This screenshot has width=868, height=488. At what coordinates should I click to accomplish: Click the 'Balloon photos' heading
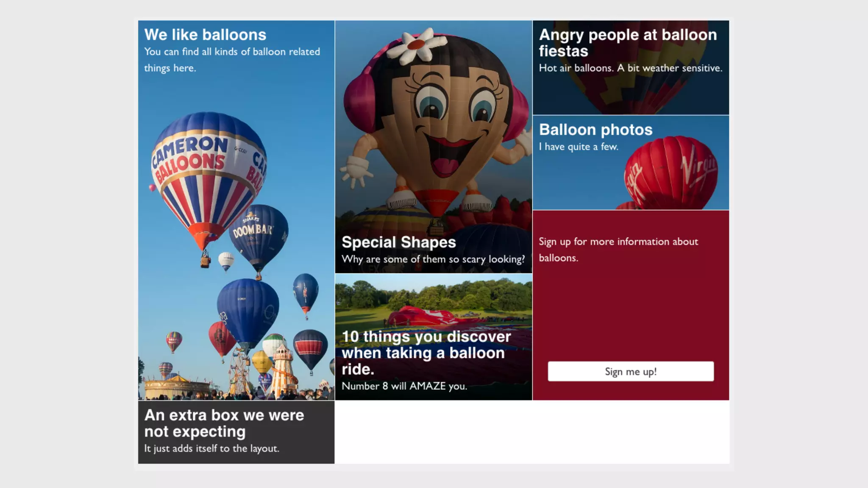(595, 130)
